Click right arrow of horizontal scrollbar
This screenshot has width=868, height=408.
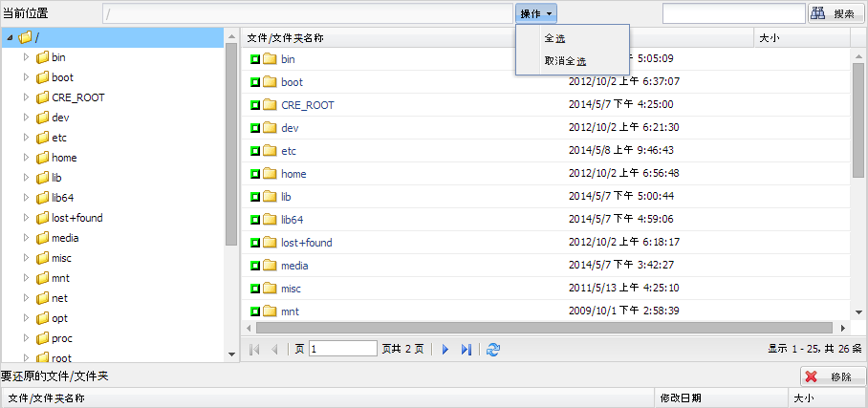click(842, 329)
